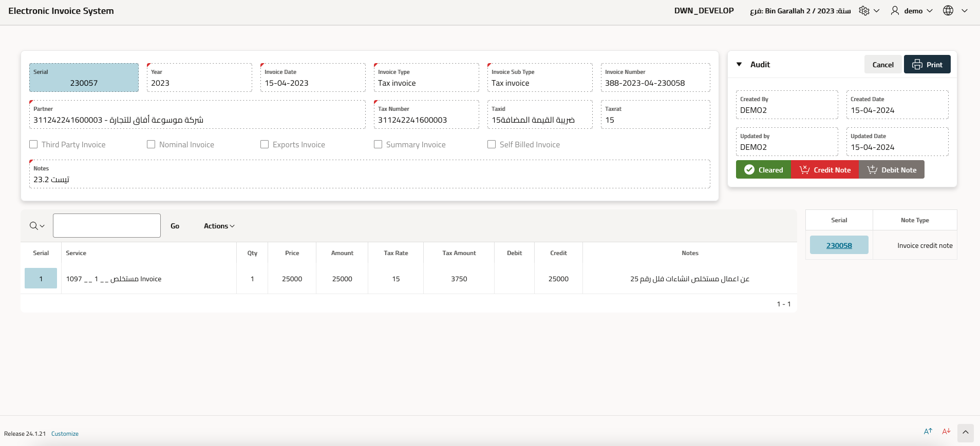Image resolution: width=980 pixels, height=446 pixels.
Task: Decrease font size with A-down icon
Action: 946,432
